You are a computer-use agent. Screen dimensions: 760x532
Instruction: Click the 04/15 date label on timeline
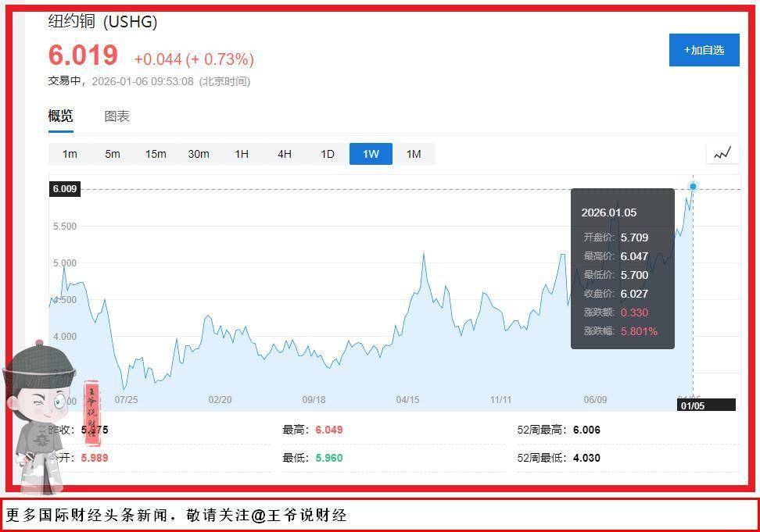tap(407, 399)
